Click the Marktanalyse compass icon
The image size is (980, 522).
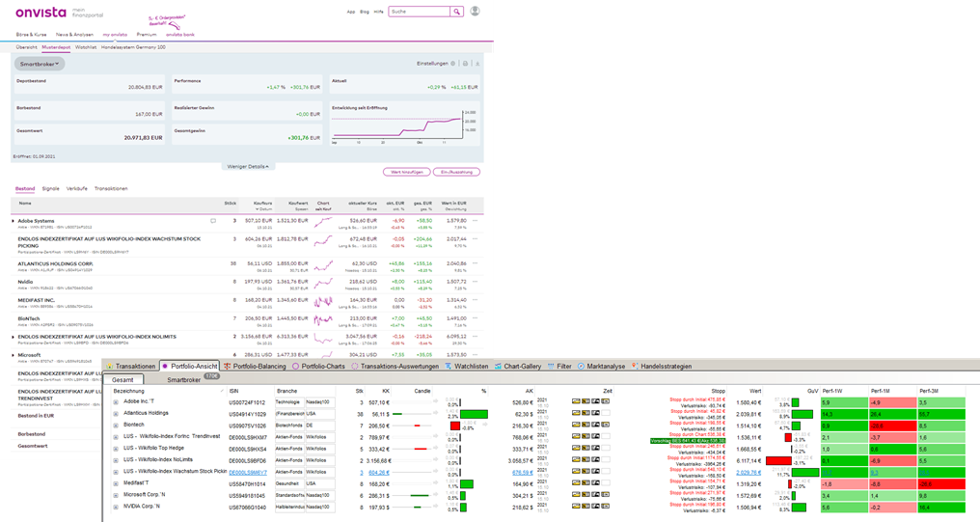(581, 367)
